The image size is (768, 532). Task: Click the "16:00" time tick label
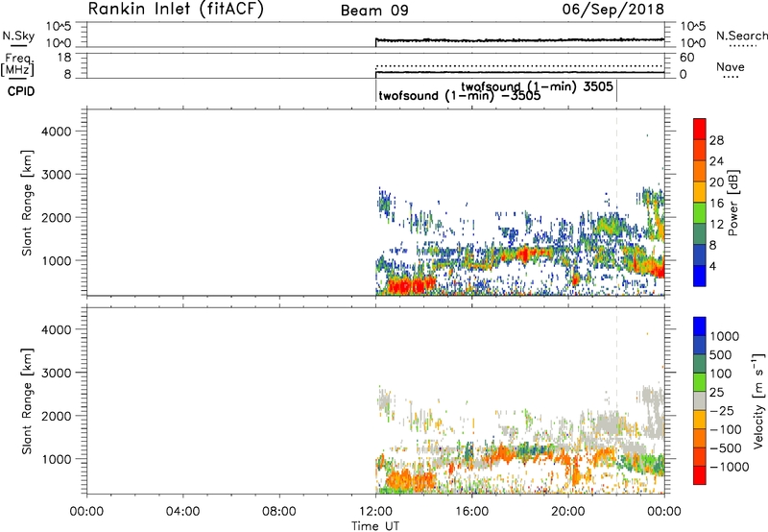point(471,512)
